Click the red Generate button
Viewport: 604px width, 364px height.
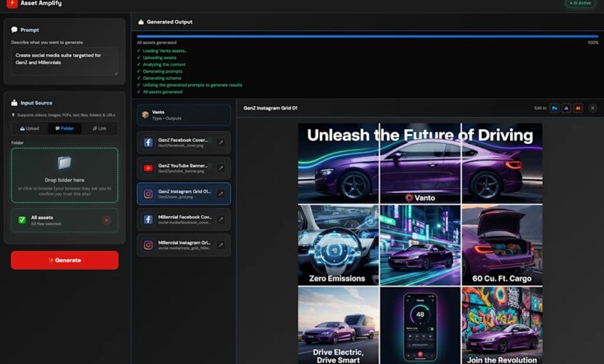(65, 260)
